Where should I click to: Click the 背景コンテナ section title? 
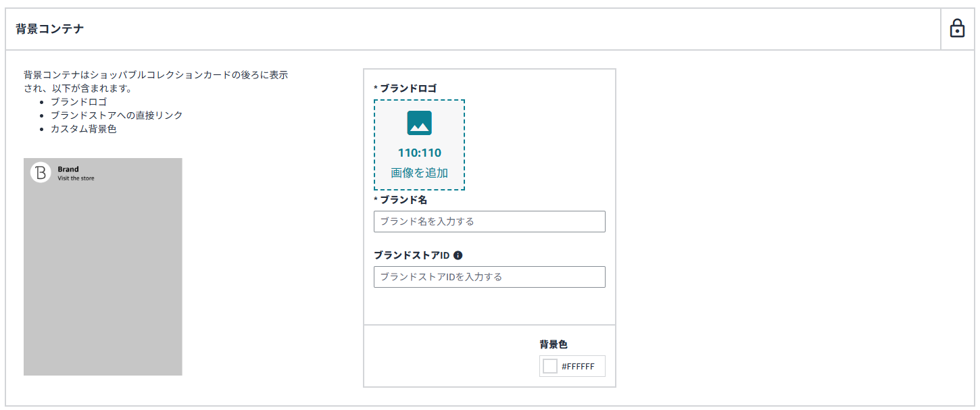click(x=49, y=29)
